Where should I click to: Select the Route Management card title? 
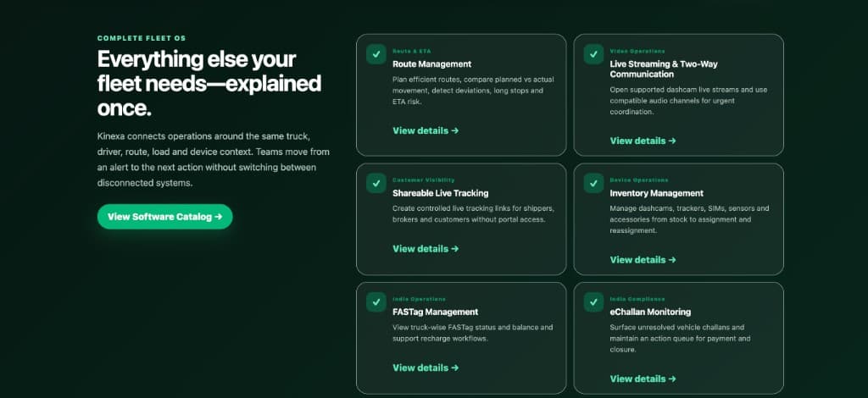[431, 64]
